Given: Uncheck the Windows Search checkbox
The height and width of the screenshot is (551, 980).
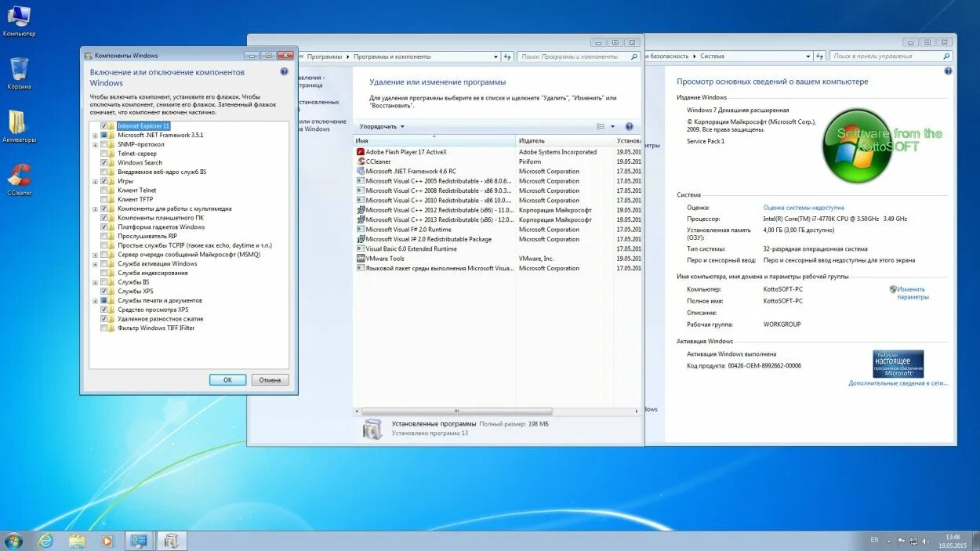Looking at the screenshot, I should (103, 162).
